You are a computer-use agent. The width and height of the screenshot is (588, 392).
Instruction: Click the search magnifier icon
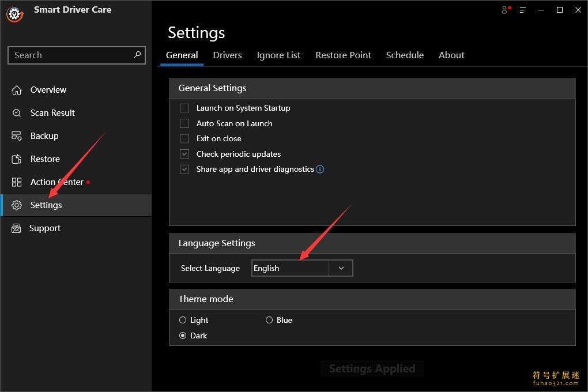[137, 55]
